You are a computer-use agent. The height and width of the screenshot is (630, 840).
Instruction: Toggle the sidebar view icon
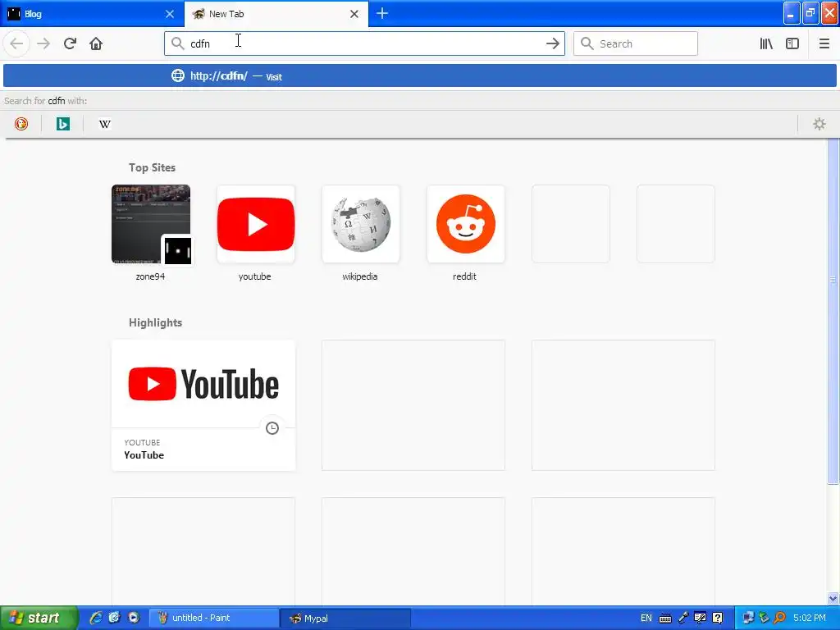[792, 43]
